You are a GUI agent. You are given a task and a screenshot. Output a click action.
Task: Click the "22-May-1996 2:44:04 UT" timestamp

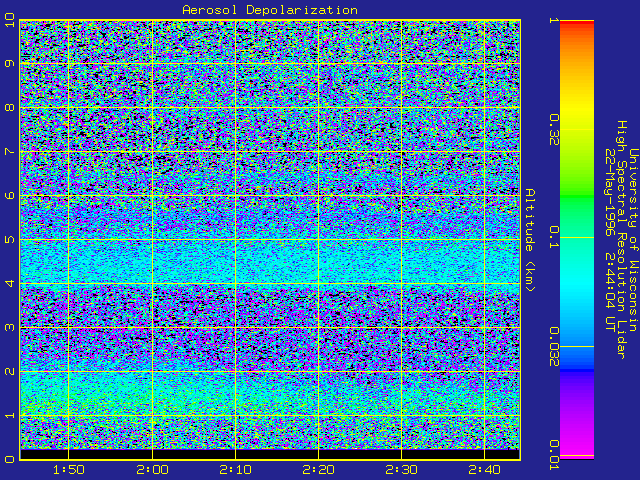tap(610, 240)
